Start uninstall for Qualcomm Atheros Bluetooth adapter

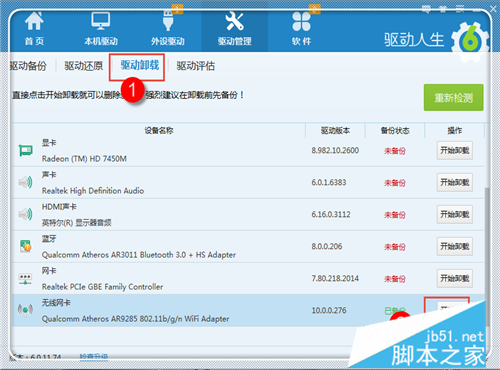455,246
